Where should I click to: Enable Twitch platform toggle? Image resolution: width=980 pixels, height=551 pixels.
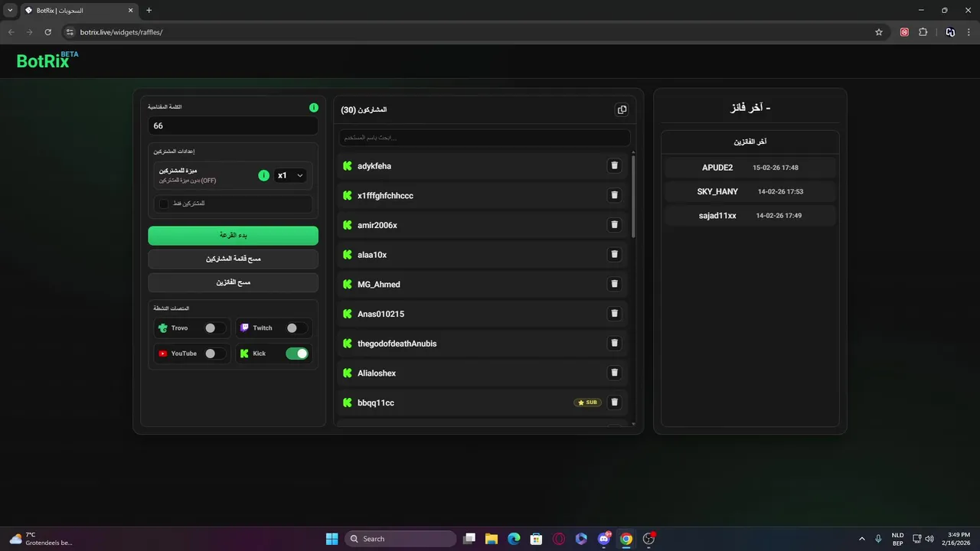pos(296,328)
